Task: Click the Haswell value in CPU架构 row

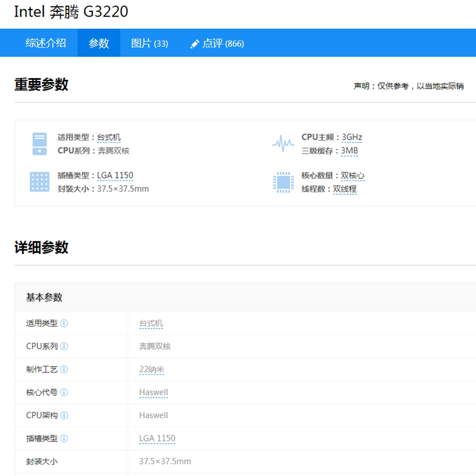Action: [154, 415]
